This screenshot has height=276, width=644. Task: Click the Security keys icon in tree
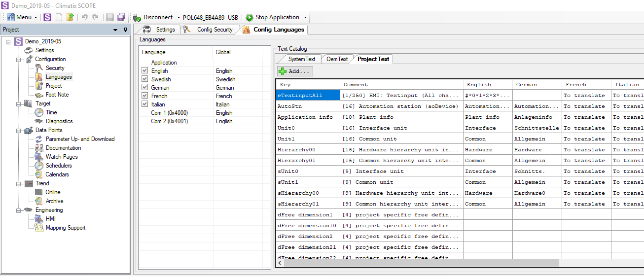coord(39,68)
